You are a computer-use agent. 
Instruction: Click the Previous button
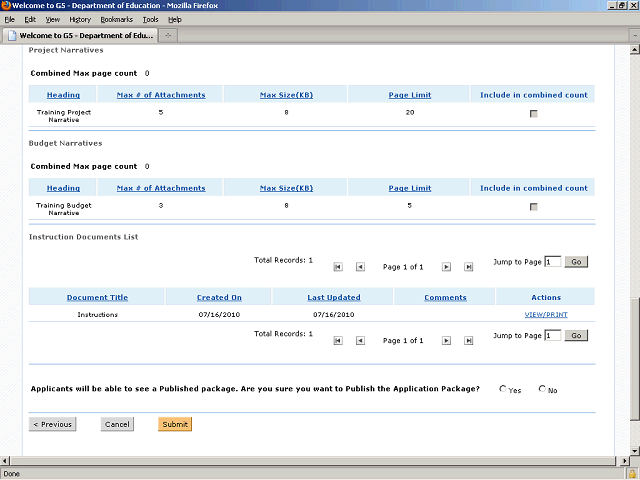pyautogui.click(x=52, y=424)
